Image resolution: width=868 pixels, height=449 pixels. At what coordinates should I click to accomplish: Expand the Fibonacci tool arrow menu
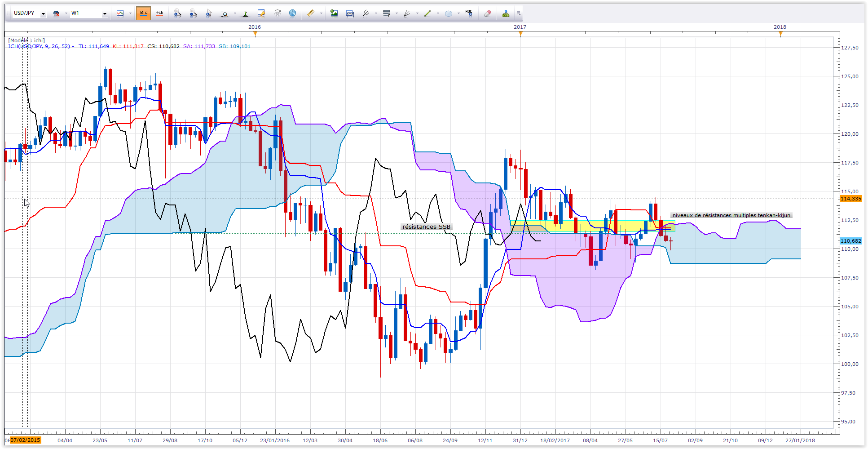pos(397,13)
